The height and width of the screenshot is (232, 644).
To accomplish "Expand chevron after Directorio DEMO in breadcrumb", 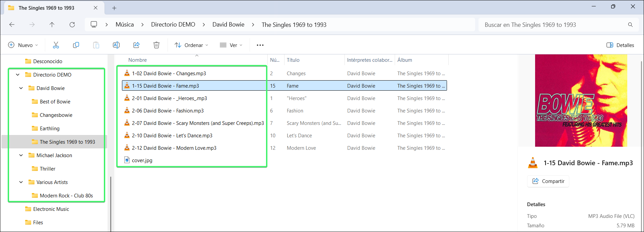I will (204, 25).
